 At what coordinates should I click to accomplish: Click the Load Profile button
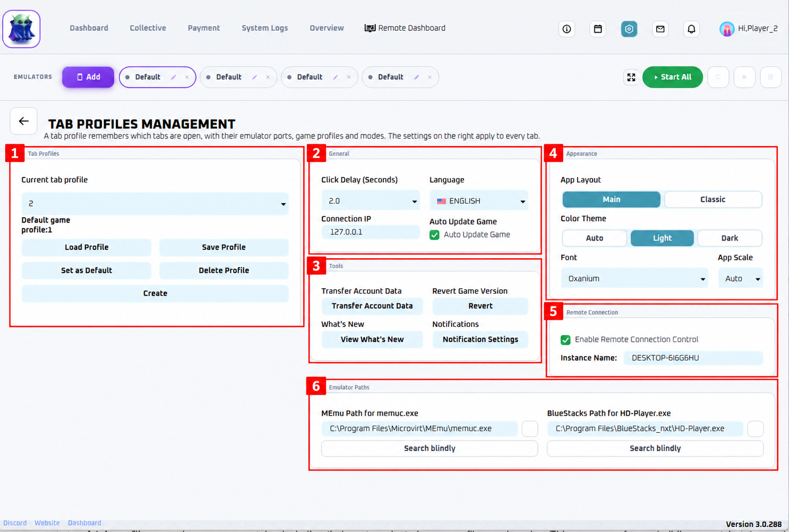tap(86, 247)
